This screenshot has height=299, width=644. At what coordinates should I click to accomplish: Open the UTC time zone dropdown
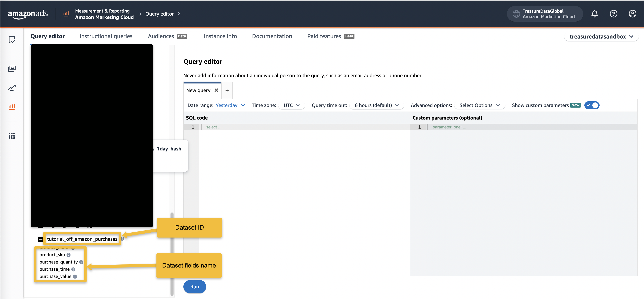click(x=291, y=105)
